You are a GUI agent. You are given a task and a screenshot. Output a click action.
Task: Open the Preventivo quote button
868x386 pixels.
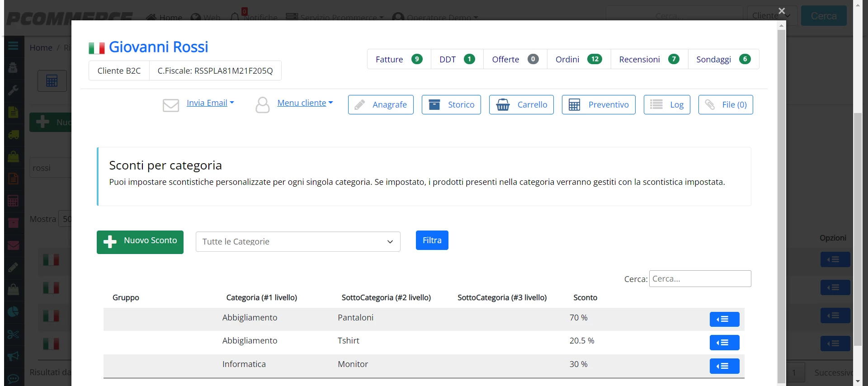click(x=599, y=105)
